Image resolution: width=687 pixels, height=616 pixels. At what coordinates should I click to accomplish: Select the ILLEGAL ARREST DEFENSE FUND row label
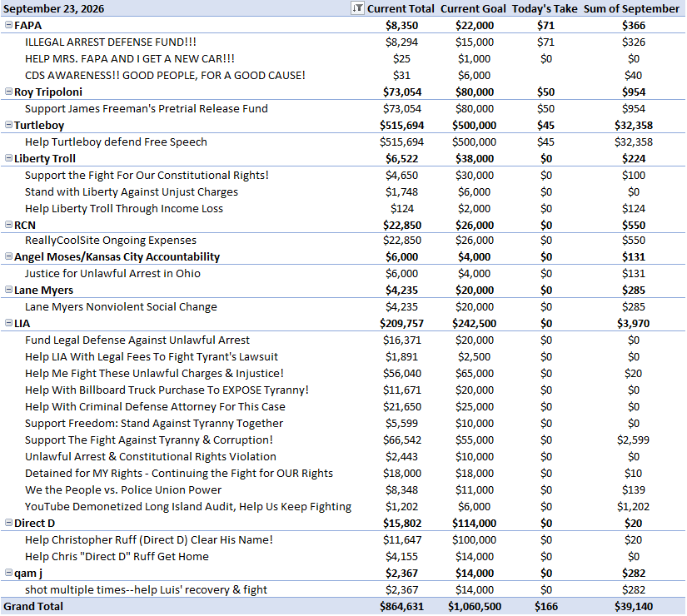(111, 42)
